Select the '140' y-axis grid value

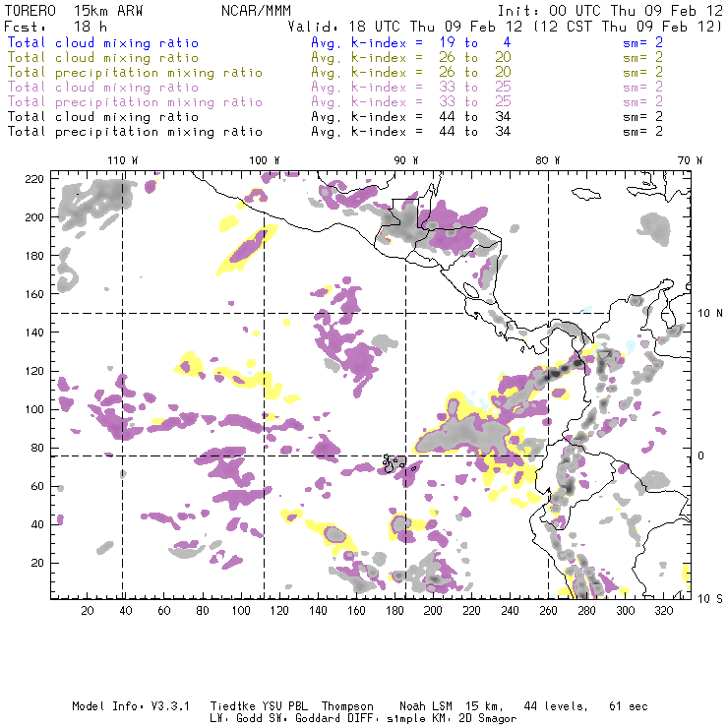pos(34,333)
